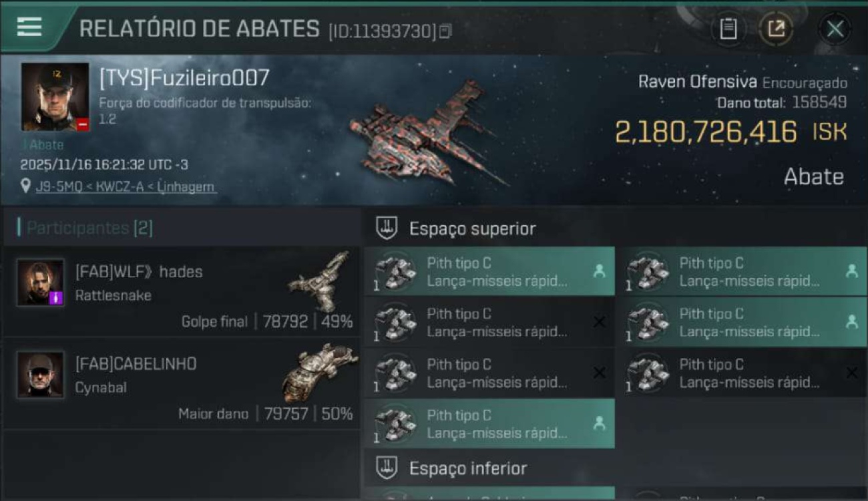Image resolution: width=868 pixels, height=501 pixels.
Task: Share the kill report via export icon
Action: pos(776,29)
